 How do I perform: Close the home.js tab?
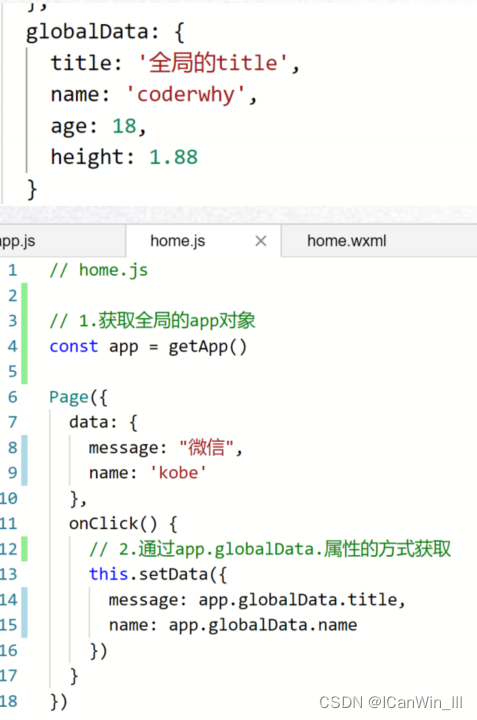coord(261,241)
